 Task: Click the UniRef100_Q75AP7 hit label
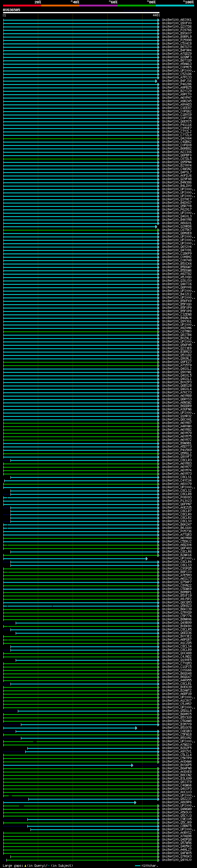177,582
